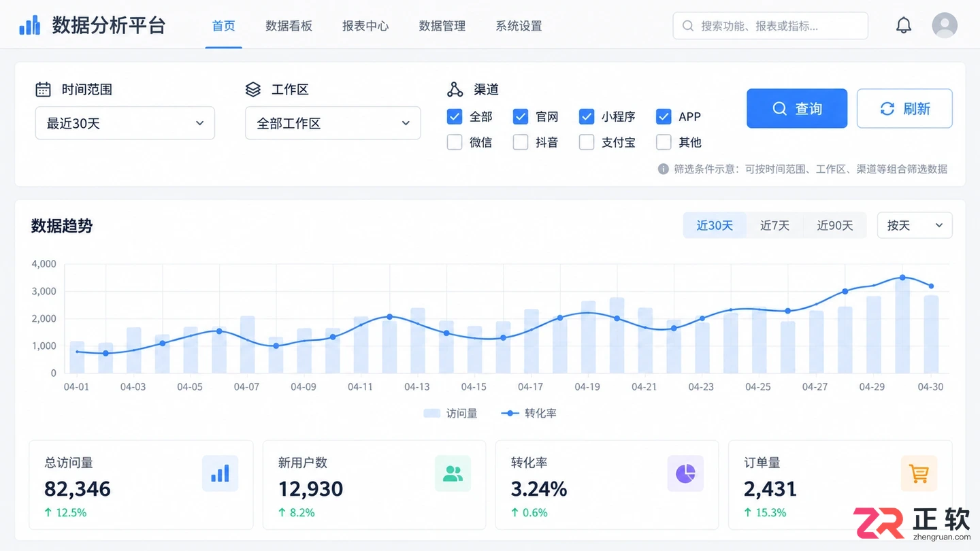Screen dimensions: 980x551
Task: Open the user avatar menu
Action: point(945,26)
